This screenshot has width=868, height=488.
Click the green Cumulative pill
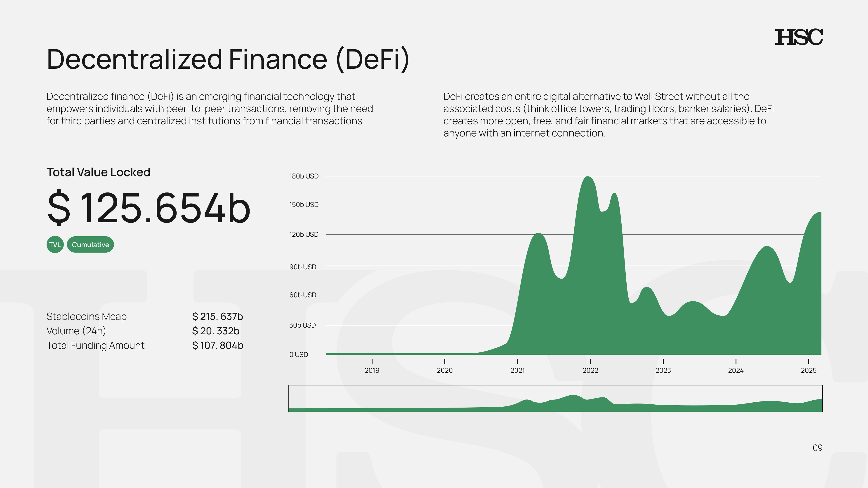[x=90, y=245]
